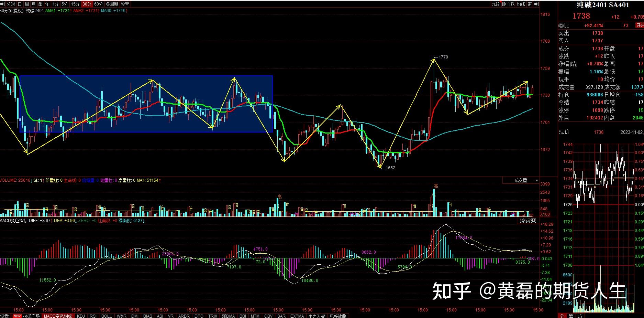Switch to the TRIX indicator

click(213, 316)
